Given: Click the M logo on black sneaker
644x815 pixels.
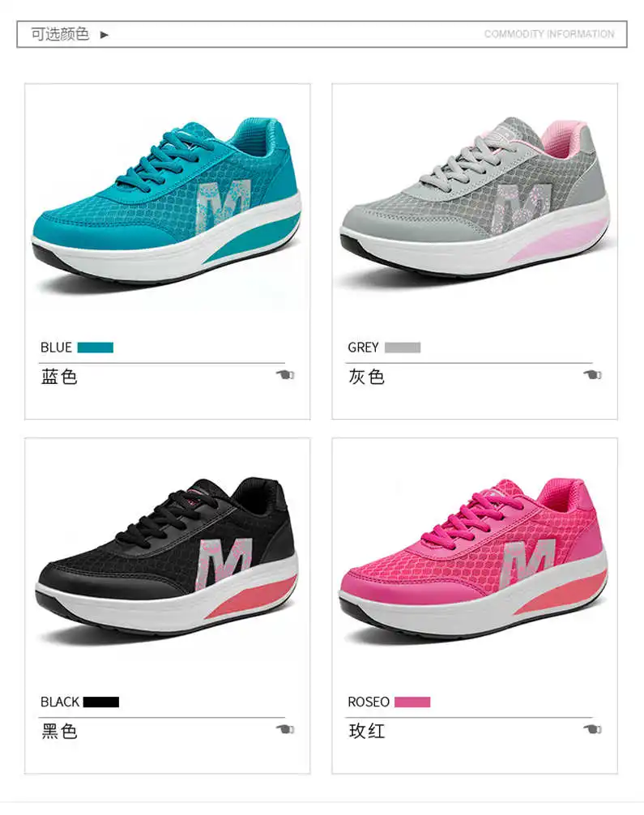Looking at the screenshot, I should [224, 563].
